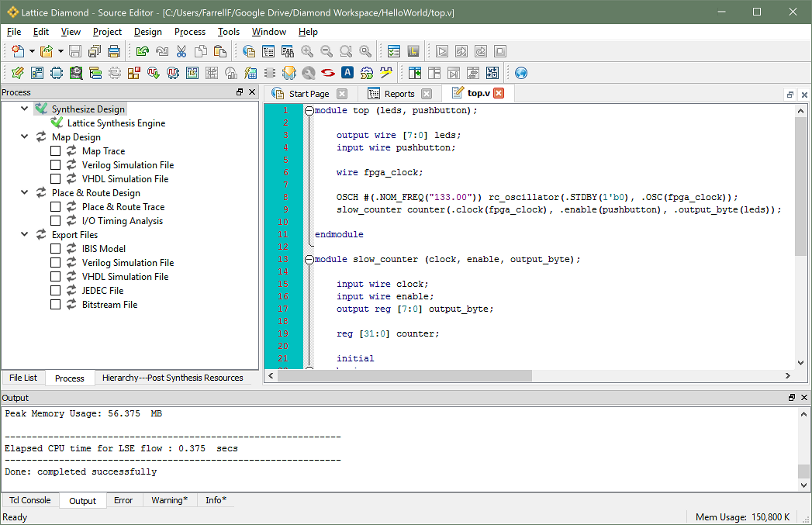Click the Save file toolbar icon

point(75,51)
